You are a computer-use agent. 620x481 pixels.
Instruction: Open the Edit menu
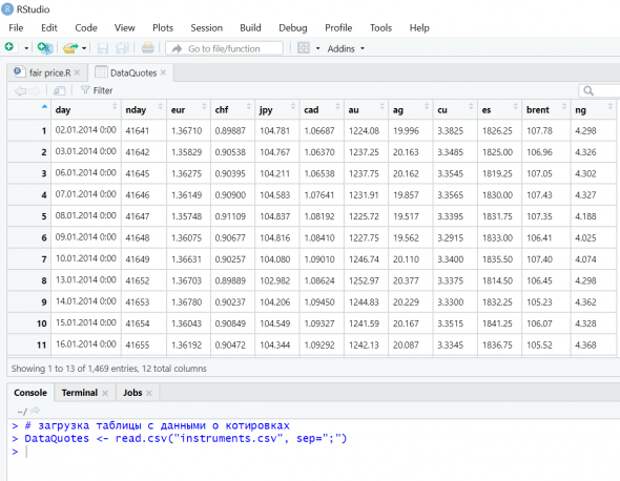tap(49, 28)
